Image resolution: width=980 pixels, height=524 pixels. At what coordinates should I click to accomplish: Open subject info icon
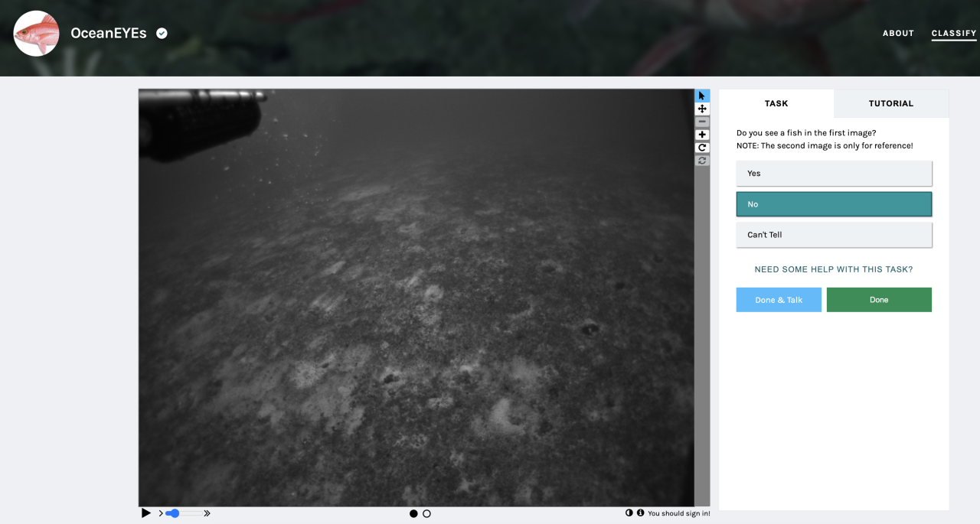pyautogui.click(x=640, y=513)
